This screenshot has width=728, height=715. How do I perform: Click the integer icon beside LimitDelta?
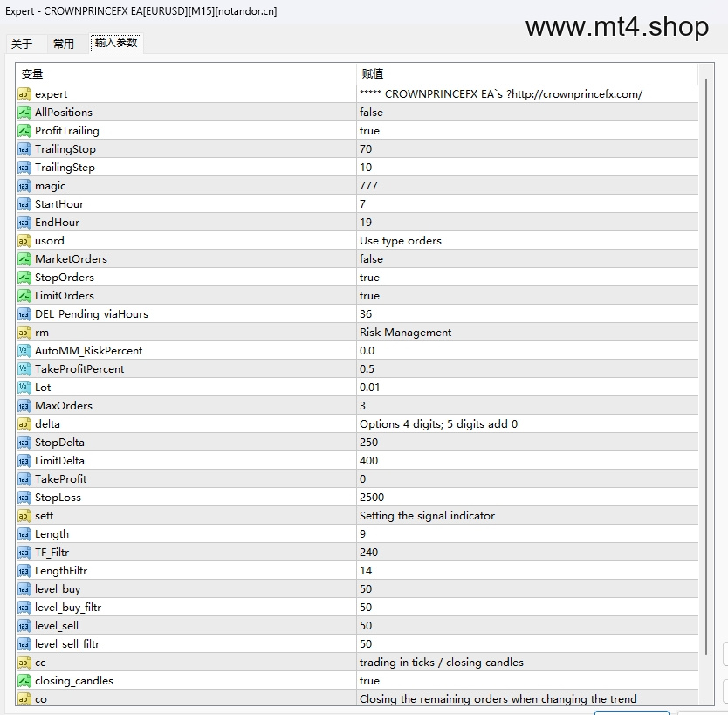tap(24, 461)
